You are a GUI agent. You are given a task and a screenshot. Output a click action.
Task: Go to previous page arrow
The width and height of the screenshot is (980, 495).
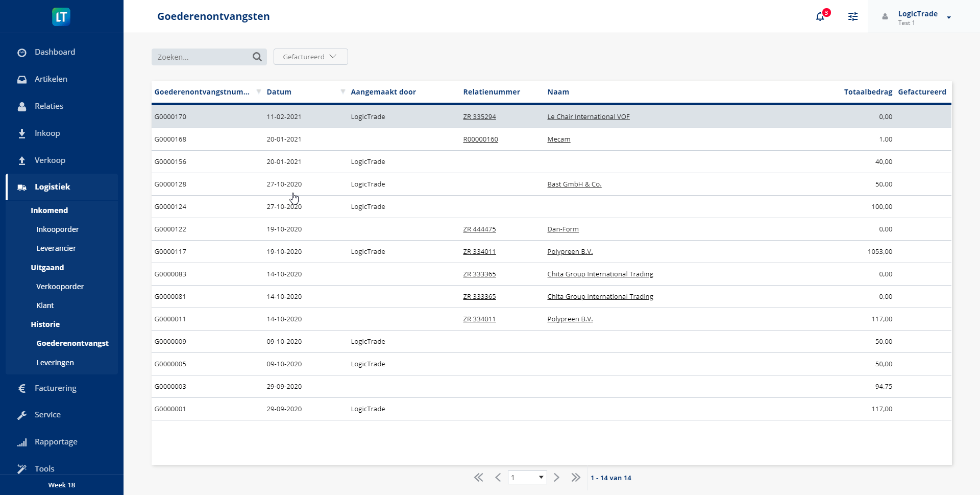coord(498,478)
